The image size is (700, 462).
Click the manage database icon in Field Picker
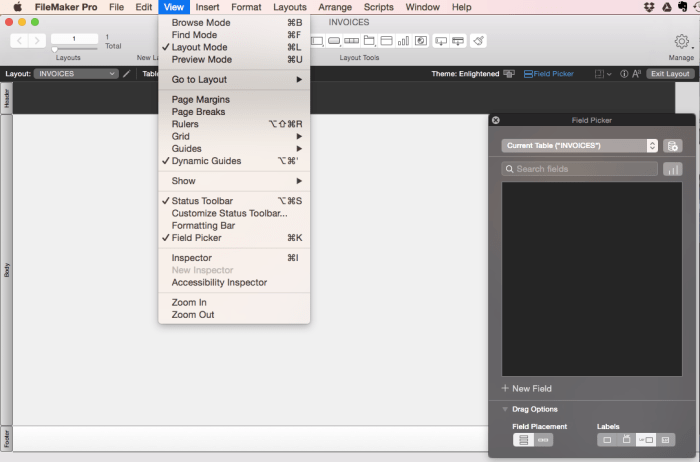(x=672, y=146)
